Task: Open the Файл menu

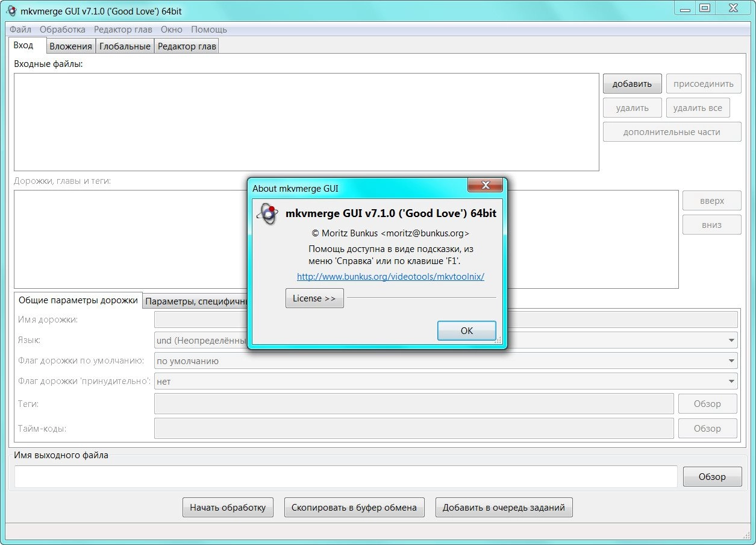Action: tap(20, 29)
